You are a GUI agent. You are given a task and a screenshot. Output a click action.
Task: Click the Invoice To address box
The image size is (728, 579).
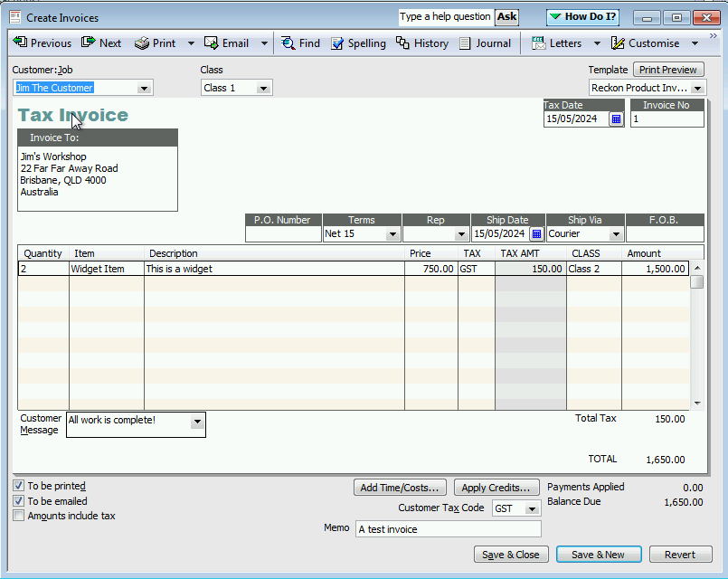(98, 178)
